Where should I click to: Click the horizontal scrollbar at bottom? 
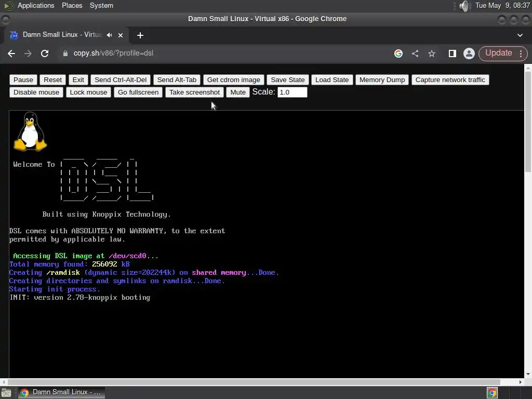254,382
